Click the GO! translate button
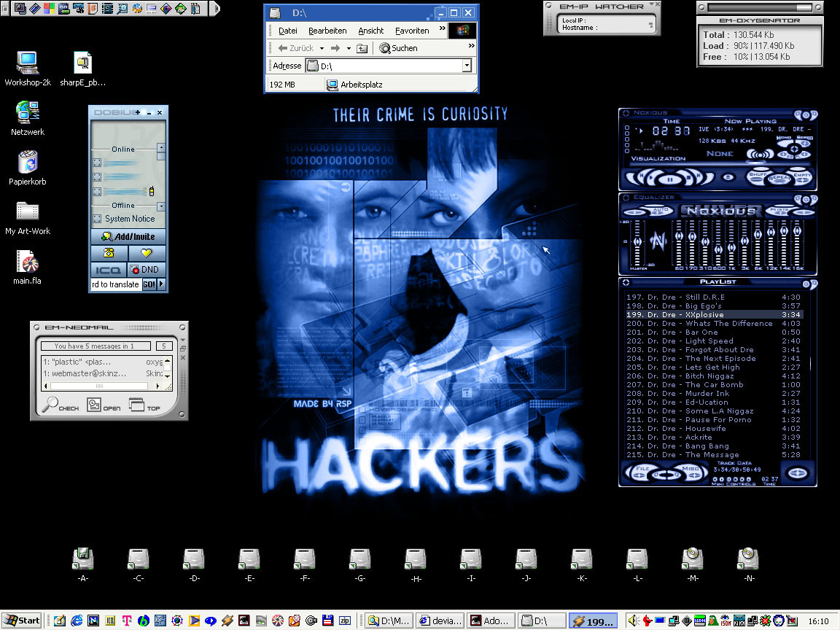Image resolution: width=840 pixels, height=630 pixels. 149,284
